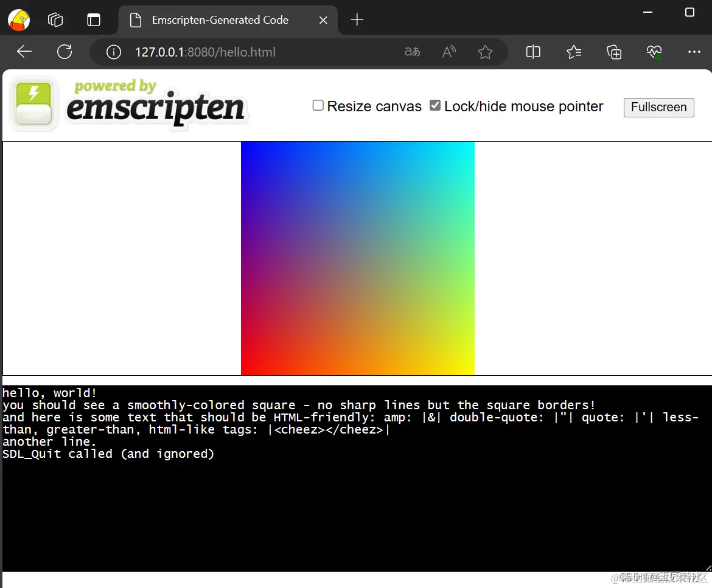This screenshot has height=588, width=712.
Task: Reload the page with refresh icon
Action: tap(65, 52)
